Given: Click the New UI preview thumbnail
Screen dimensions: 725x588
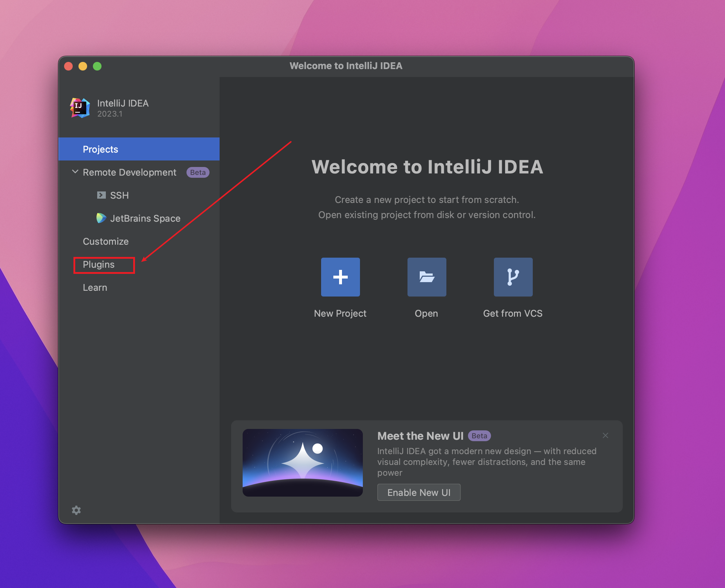Looking at the screenshot, I should click(x=303, y=462).
